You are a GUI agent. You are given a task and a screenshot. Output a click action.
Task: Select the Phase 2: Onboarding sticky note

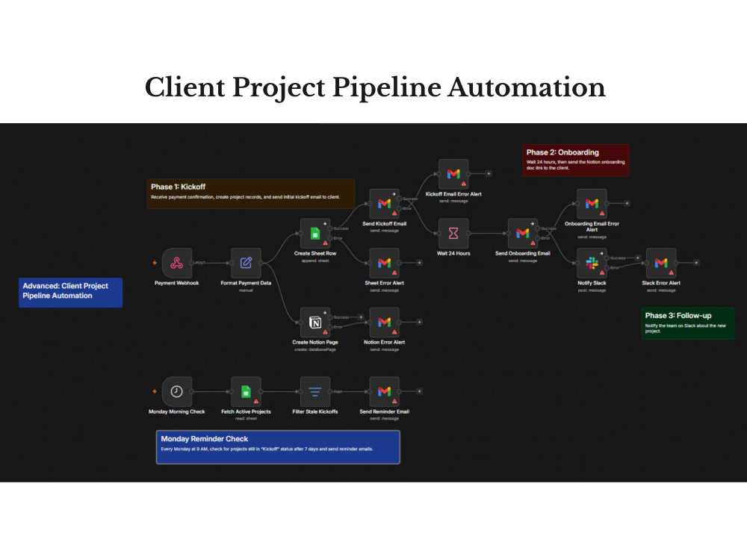575,161
